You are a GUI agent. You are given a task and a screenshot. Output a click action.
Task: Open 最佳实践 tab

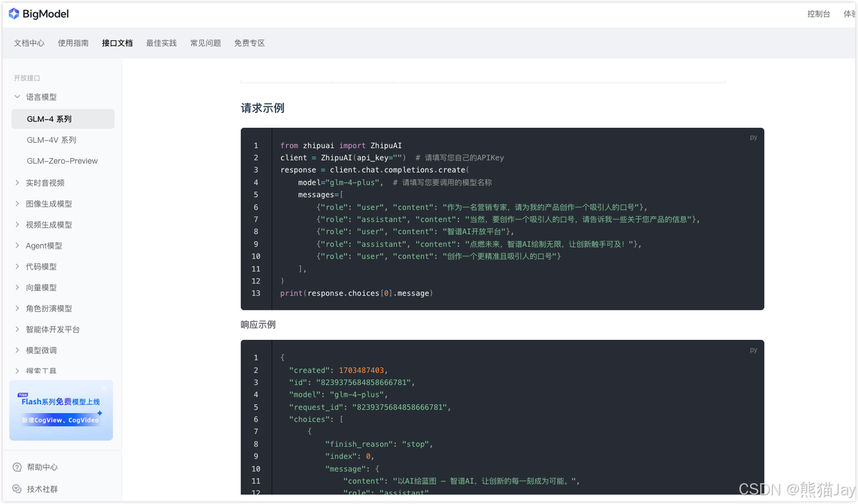(x=162, y=43)
